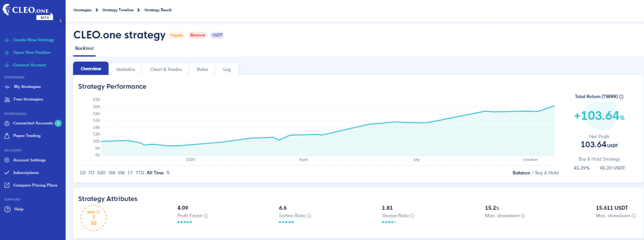Viewport: 644px width, 240px height.
Task: Click the plus icon beside Create New Strategy
Action: [x=6, y=40]
